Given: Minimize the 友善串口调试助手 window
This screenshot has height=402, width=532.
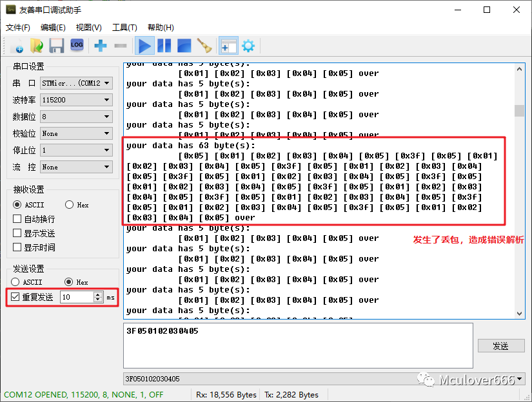Looking at the screenshot, I should pos(458,10).
